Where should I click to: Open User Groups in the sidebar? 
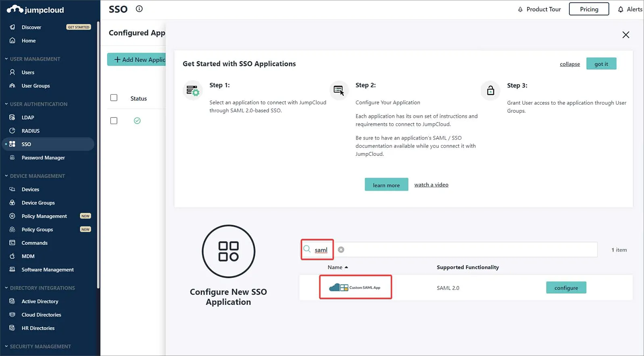click(36, 86)
